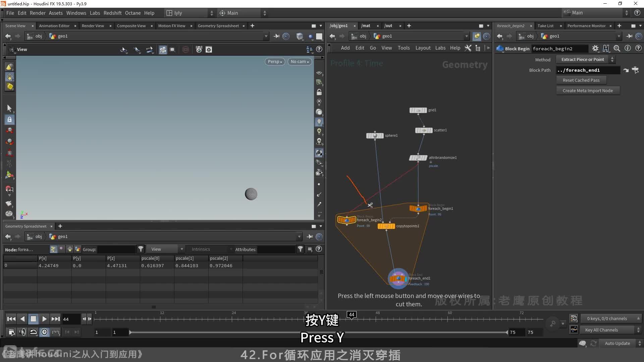Click the Create Meta Import Node button
This screenshot has width=644, height=362.
pyautogui.click(x=587, y=90)
